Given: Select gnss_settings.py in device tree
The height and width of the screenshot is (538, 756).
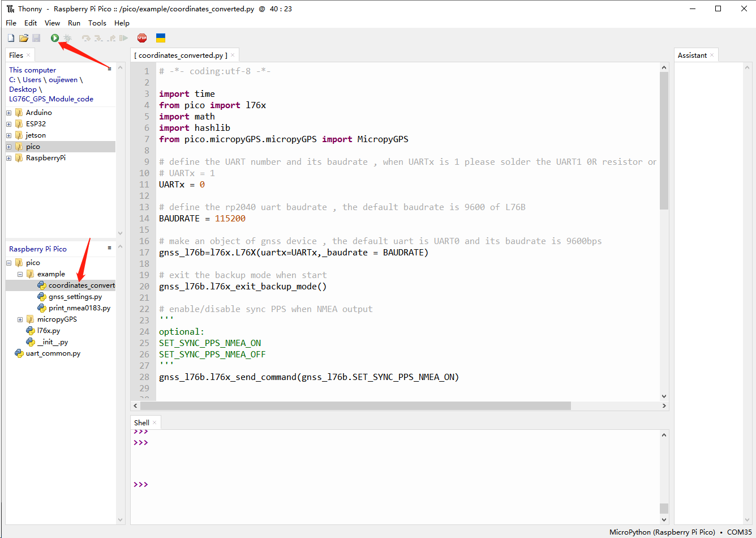Looking at the screenshot, I should pyautogui.click(x=75, y=297).
